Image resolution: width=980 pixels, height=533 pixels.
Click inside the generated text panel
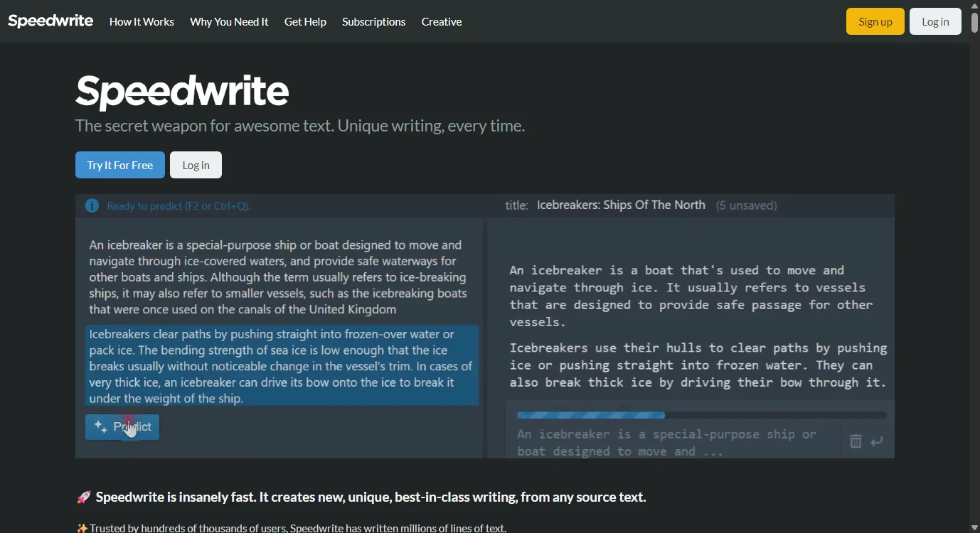[690, 327]
